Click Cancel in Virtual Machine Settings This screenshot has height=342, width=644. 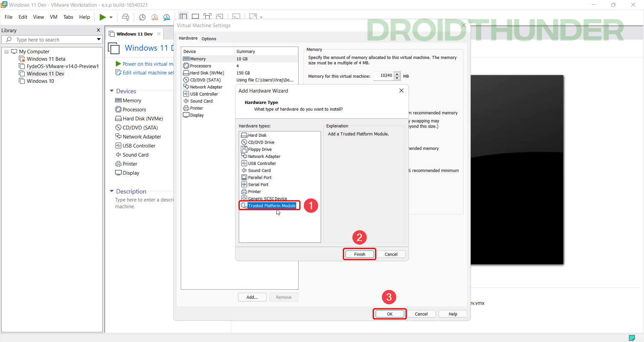pos(421,314)
